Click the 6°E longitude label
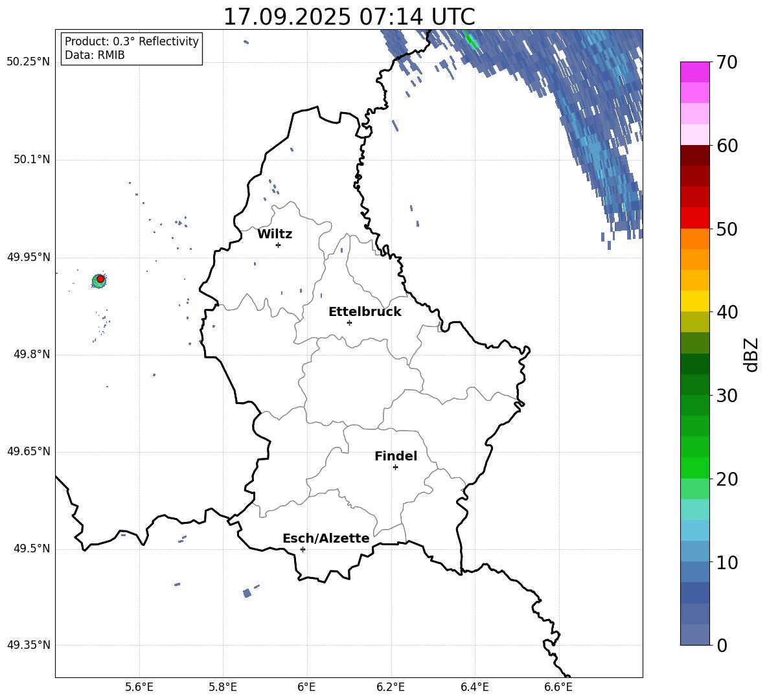Image resolution: width=767 pixels, height=700 pixels. point(306,687)
